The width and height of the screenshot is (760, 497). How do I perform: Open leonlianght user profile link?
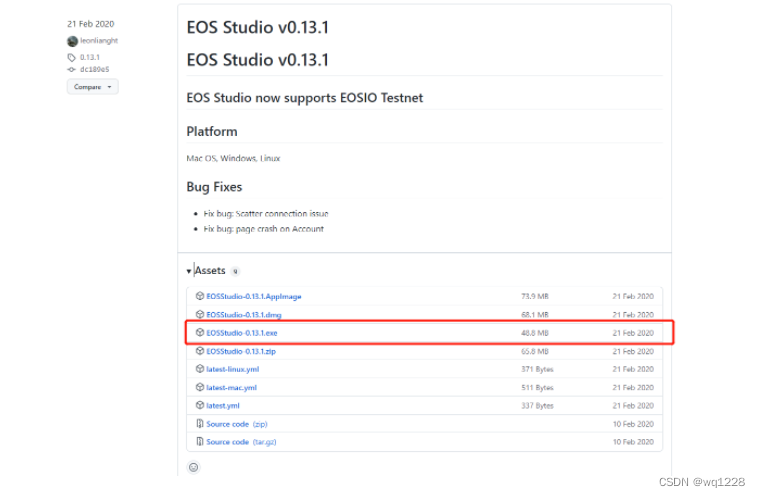(x=99, y=41)
